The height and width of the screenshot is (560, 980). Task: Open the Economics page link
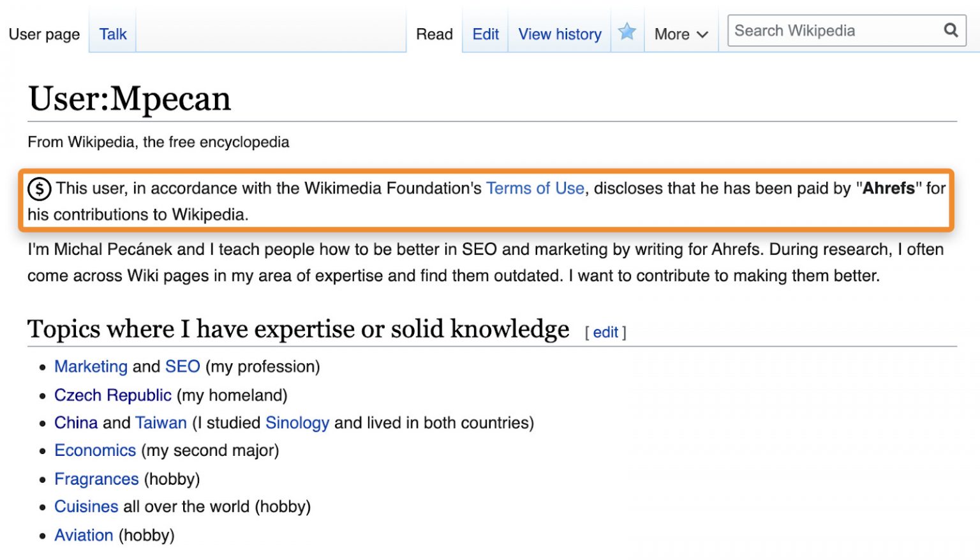pyautogui.click(x=95, y=450)
